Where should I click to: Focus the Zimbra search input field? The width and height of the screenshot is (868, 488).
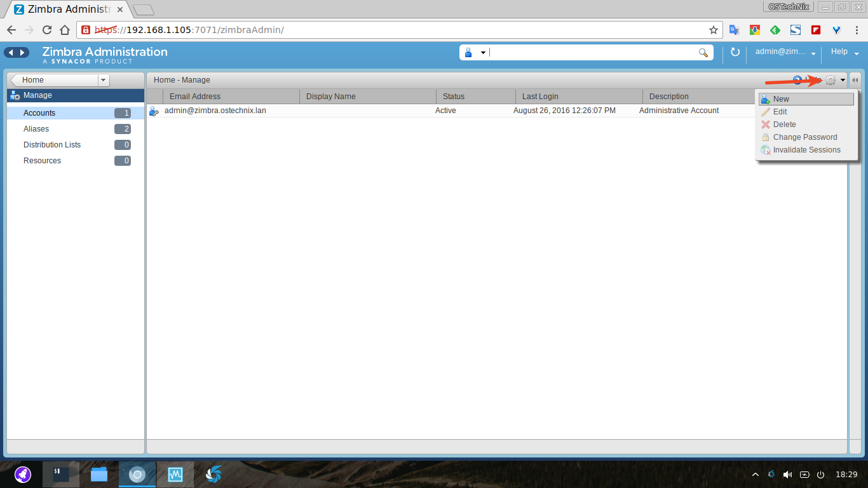click(593, 53)
